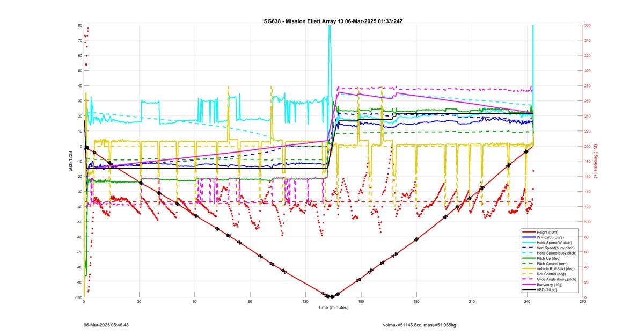Click the right heading axis tick '200'
Viewport: 644px width, 334px height.
[588, 146]
